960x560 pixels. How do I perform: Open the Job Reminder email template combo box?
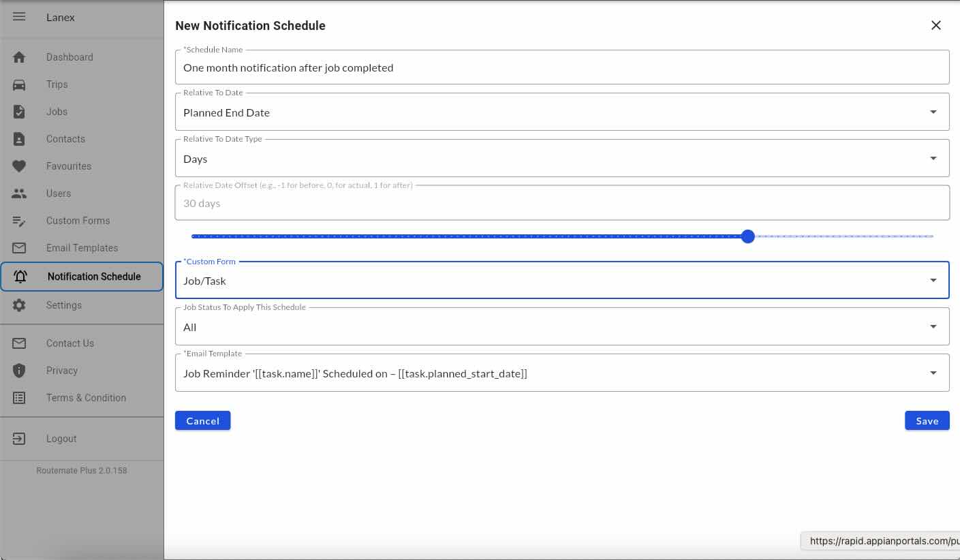pyautogui.click(x=562, y=373)
